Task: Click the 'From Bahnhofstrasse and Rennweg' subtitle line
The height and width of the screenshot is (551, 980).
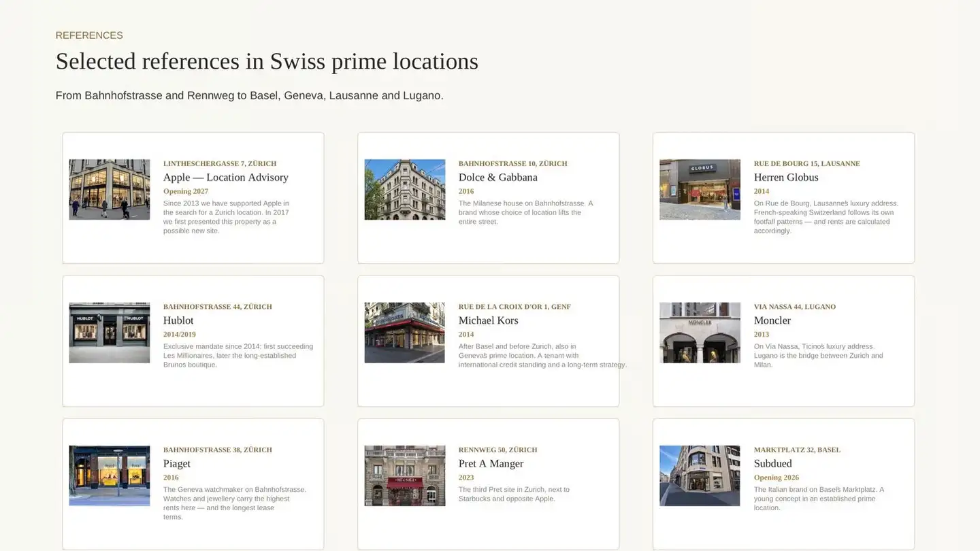Action: pyautogui.click(x=249, y=95)
